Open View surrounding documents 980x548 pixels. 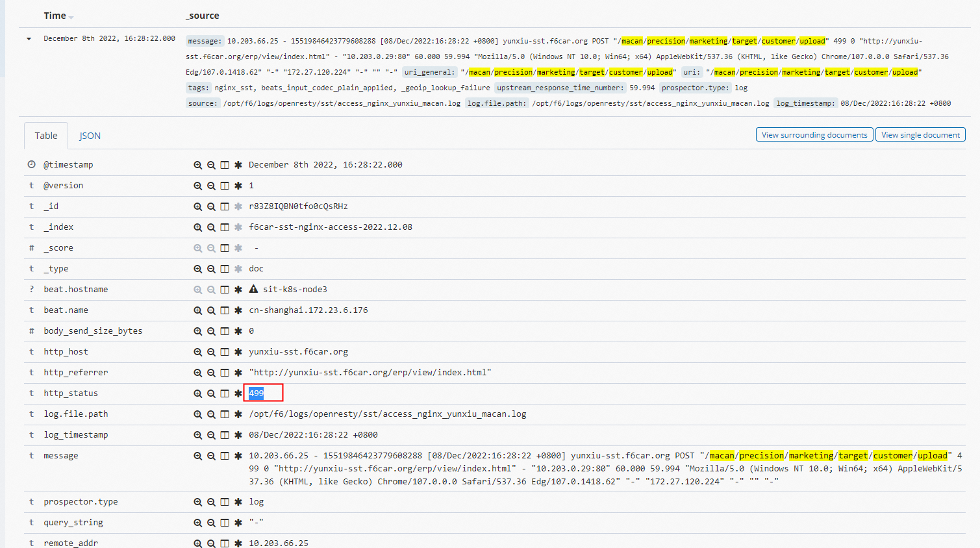[x=814, y=134]
